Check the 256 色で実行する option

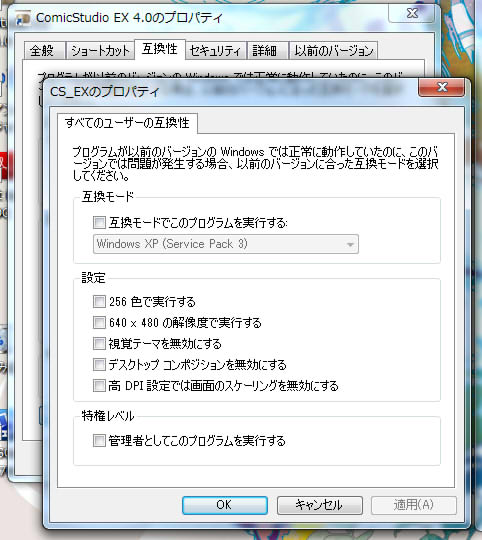click(x=99, y=302)
